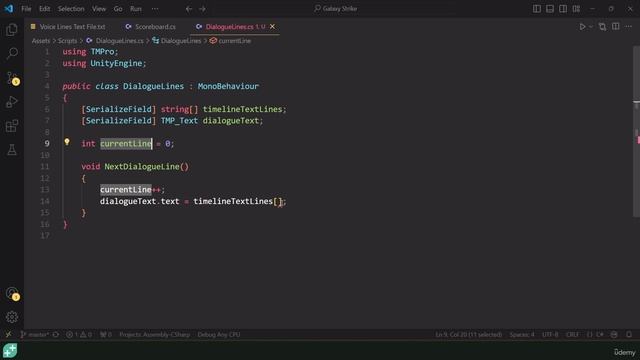Change indentation via Spaces: 4

point(522,334)
